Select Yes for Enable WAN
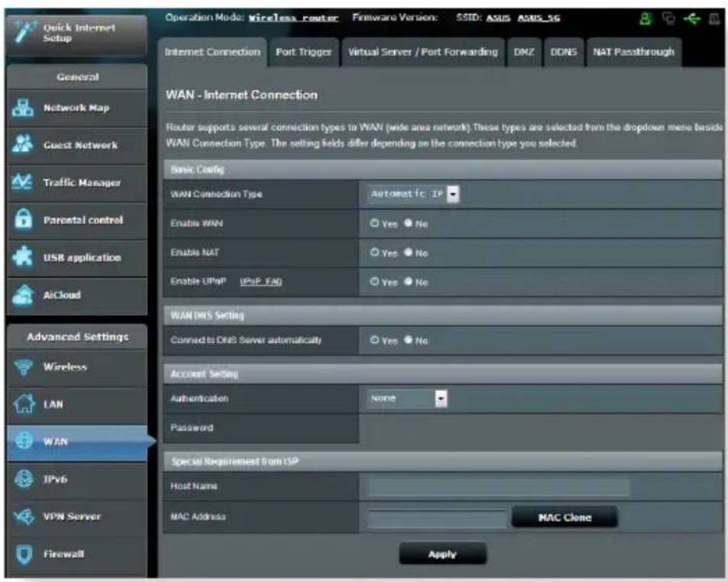Screen dimensions: 728x582 pyautogui.click(x=374, y=223)
